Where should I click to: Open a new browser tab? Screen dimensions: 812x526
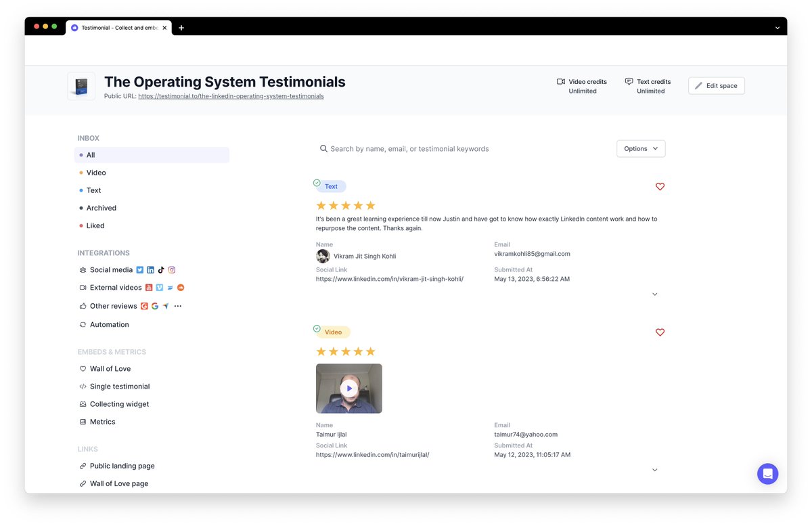coord(181,28)
